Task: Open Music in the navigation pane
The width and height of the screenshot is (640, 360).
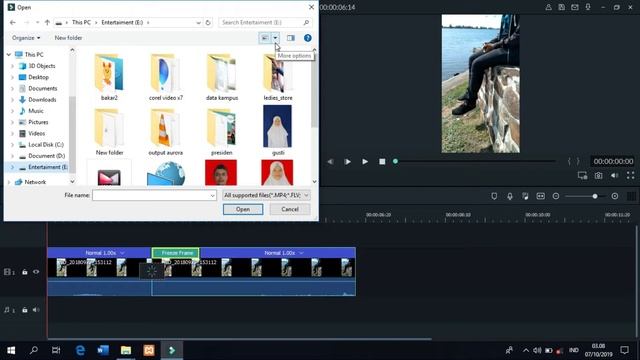Action: point(36,111)
